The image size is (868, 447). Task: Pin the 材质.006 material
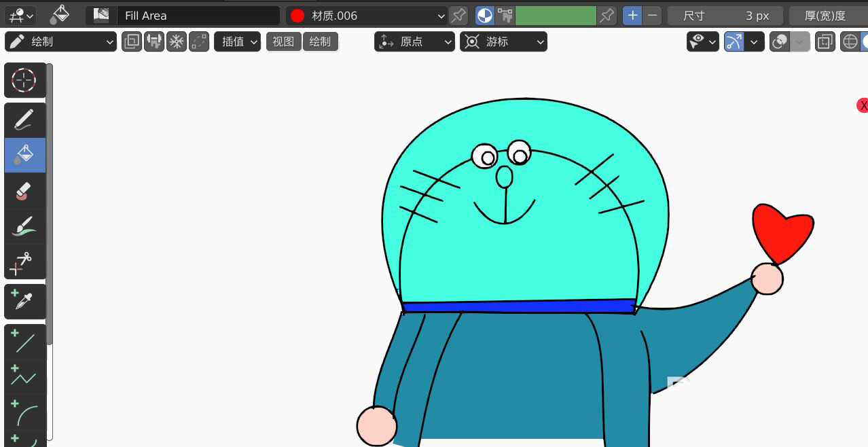tap(458, 15)
